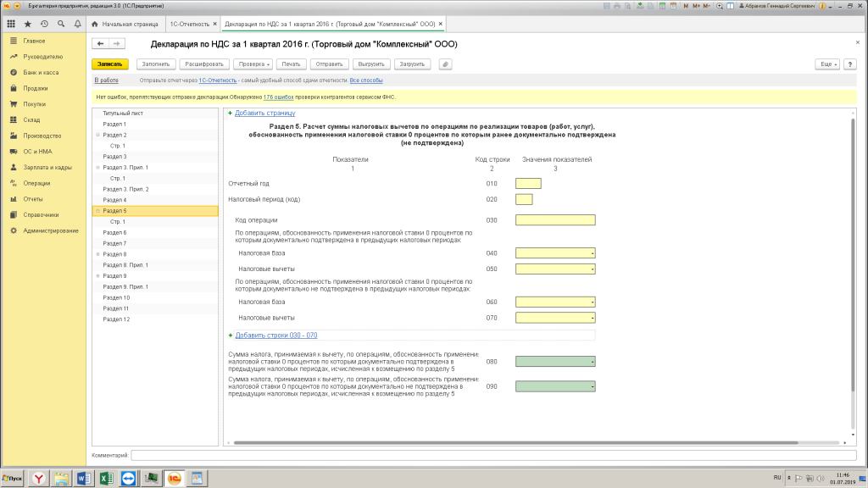
Task: Select Раздел 12 in section tree
Action: (116, 319)
